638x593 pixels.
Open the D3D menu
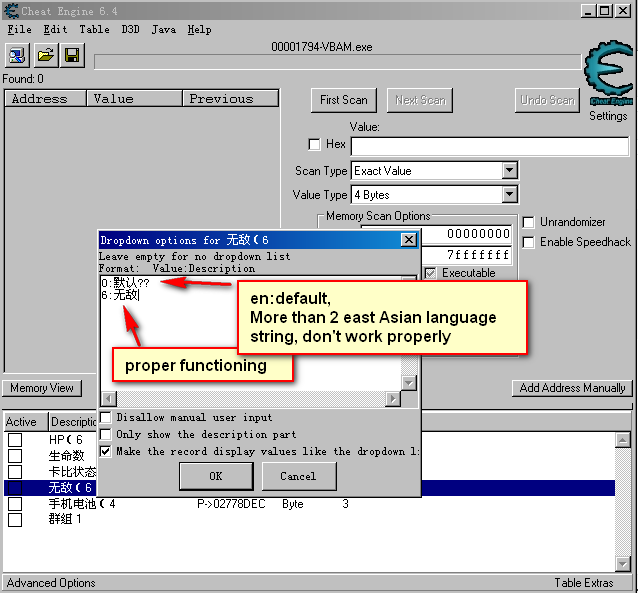(131, 30)
